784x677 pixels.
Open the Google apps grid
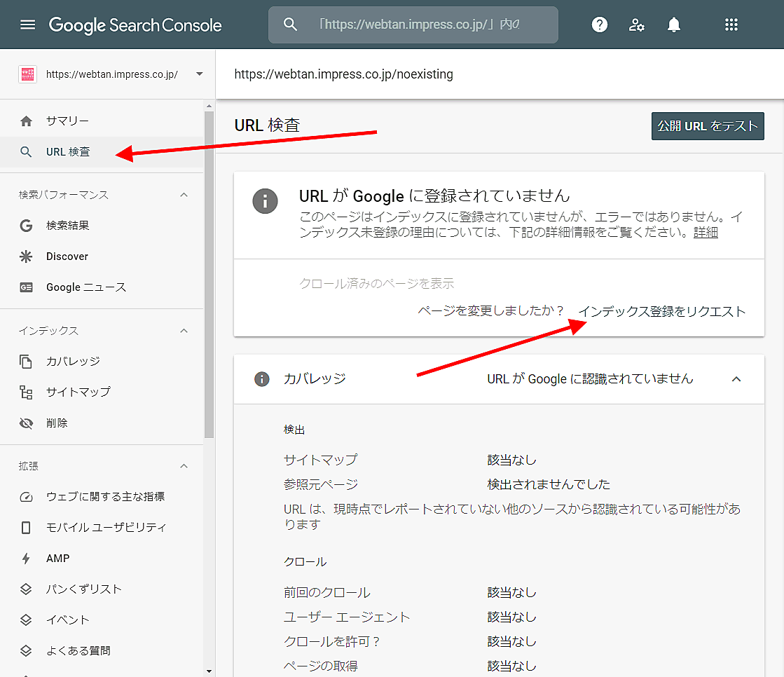coord(731,25)
